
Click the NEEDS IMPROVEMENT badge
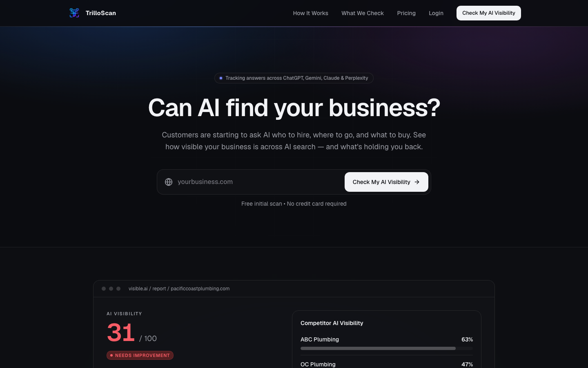coord(140,355)
